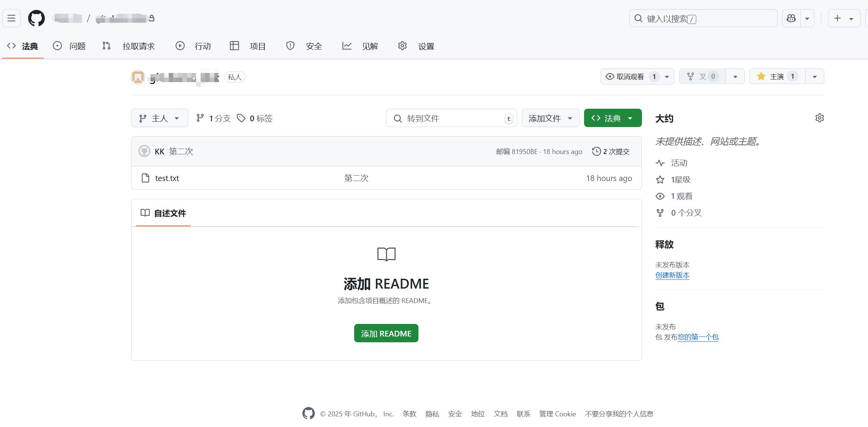Viewport: 868px width, 427px height.
Task: Click the create new plus icon
Action: tap(837, 18)
